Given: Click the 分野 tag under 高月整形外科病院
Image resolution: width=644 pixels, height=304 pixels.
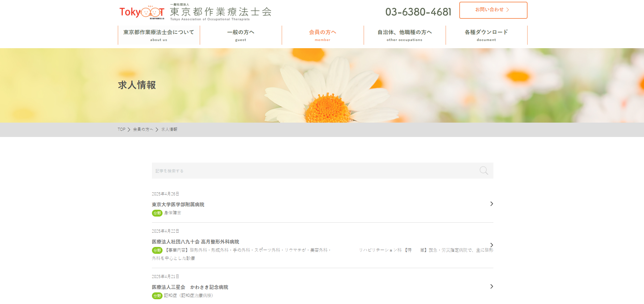Looking at the screenshot, I should (157, 250).
